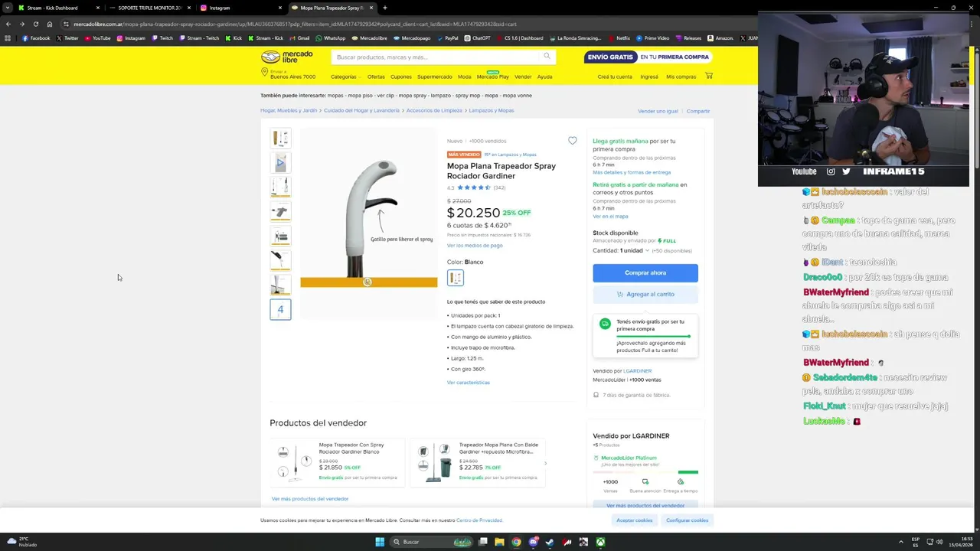Image resolution: width=980 pixels, height=551 pixels.
Task: Click the Windows taskbar Buscar search box
Action: tap(431, 542)
